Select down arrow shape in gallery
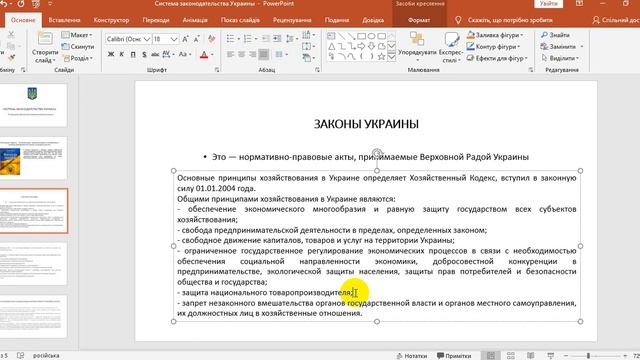This screenshot has height=360, width=640. 371,47
